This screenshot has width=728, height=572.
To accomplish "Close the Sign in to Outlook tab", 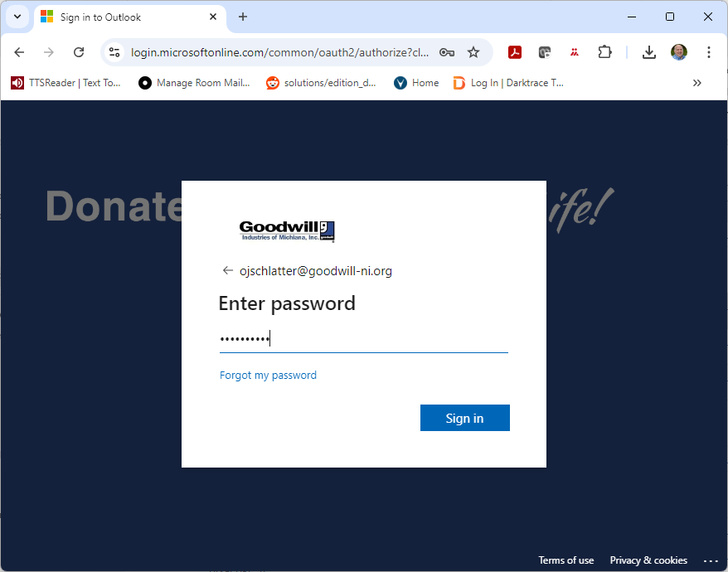I will 213,17.
